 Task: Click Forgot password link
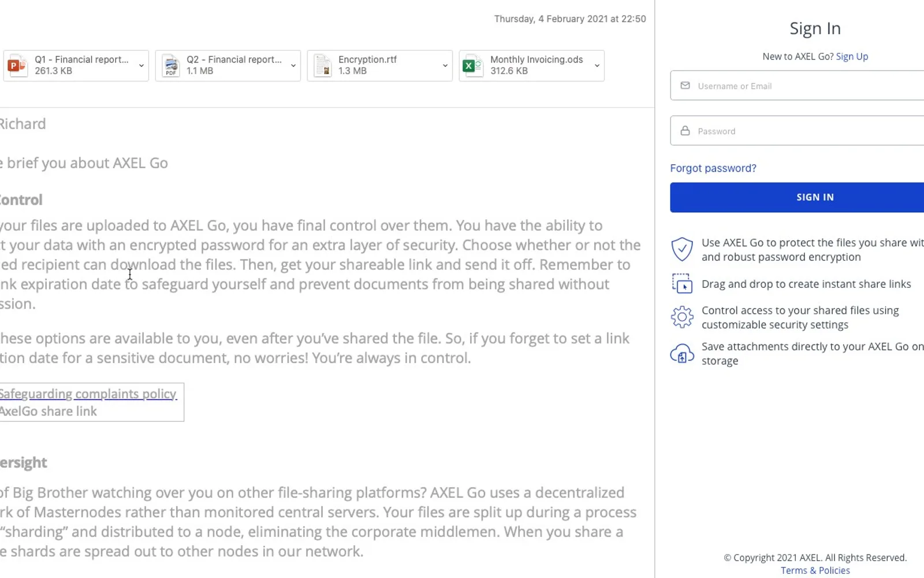tap(713, 168)
